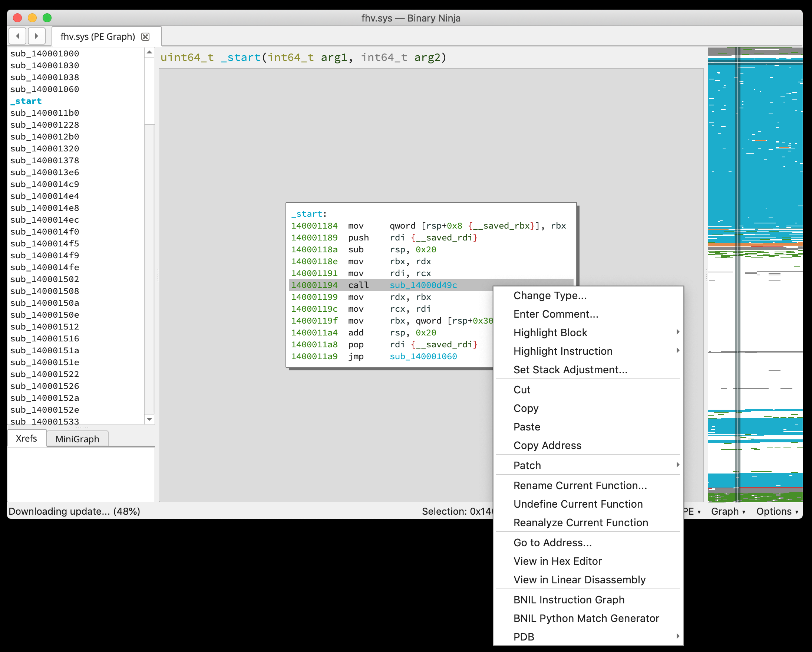Select sub_1400011b0 in function list

[x=44, y=113]
